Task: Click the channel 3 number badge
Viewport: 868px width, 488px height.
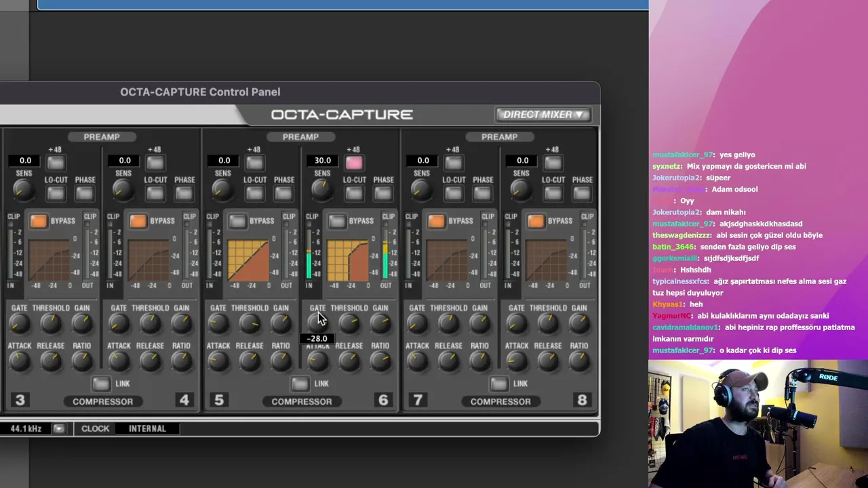Action: pos(20,401)
